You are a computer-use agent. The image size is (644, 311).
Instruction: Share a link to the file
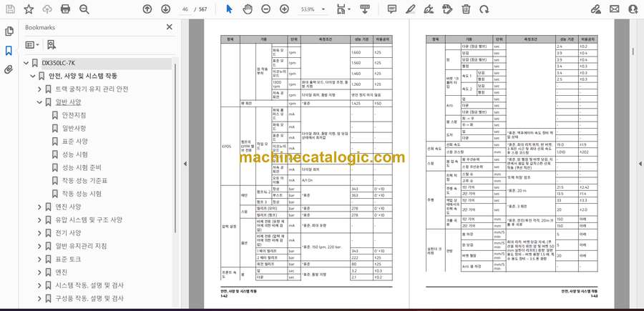click(595, 9)
